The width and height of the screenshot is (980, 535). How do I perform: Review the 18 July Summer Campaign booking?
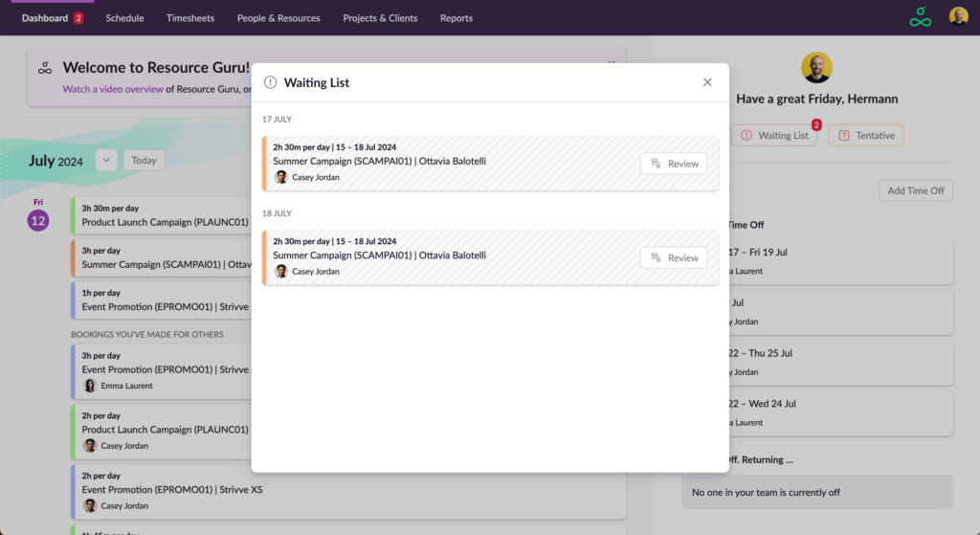[674, 257]
